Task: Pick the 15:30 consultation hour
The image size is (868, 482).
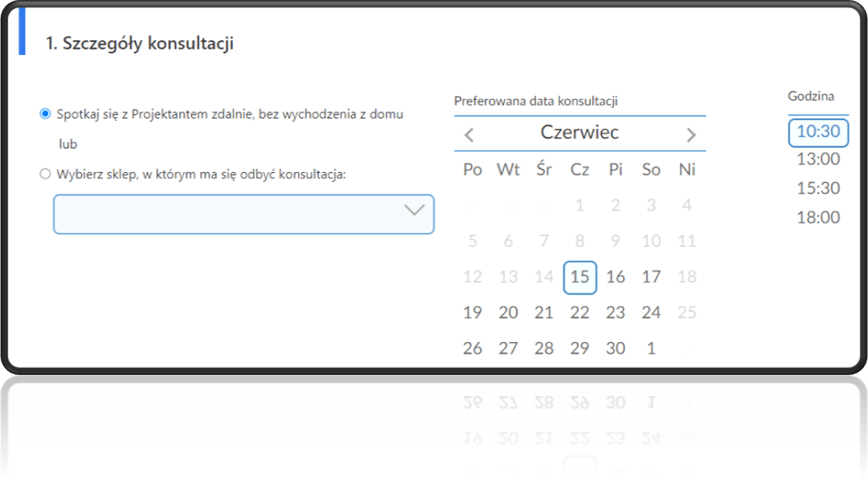Action: coord(819,189)
